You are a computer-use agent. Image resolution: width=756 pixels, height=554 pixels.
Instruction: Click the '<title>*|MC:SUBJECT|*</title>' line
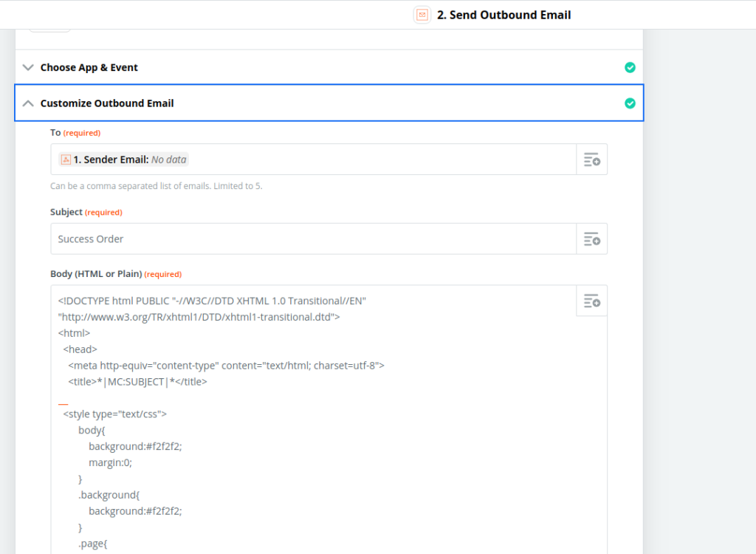(137, 382)
